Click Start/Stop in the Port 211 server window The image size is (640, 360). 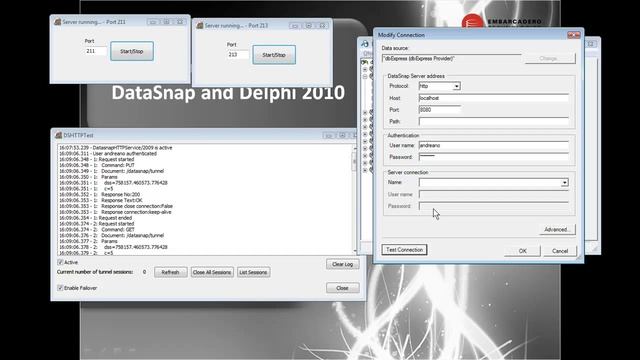click(x=132, y=51)
